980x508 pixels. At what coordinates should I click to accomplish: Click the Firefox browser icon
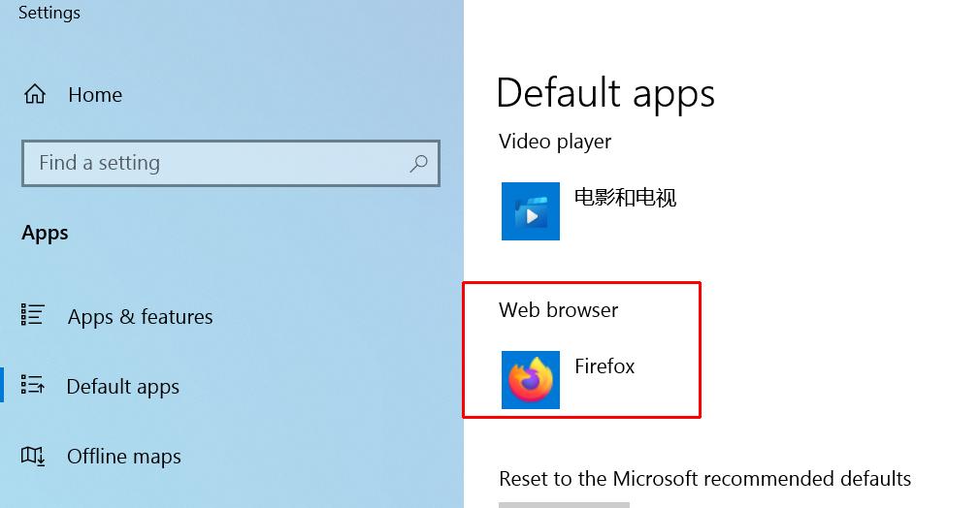[531, 380]
